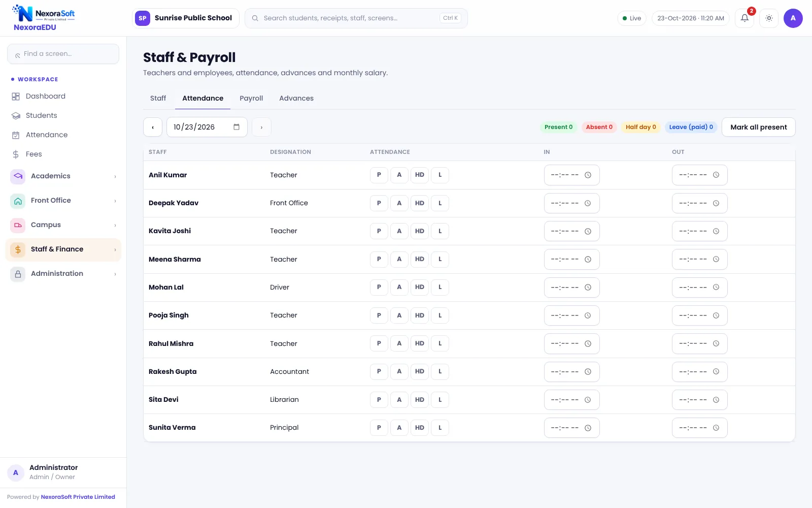The image size is (812, 508).
Task: Go to previous day arrow button
Action: pos(153,127)
